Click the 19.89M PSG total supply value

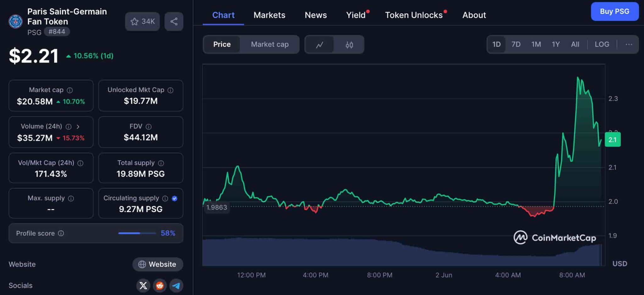(x=141, y=174)
